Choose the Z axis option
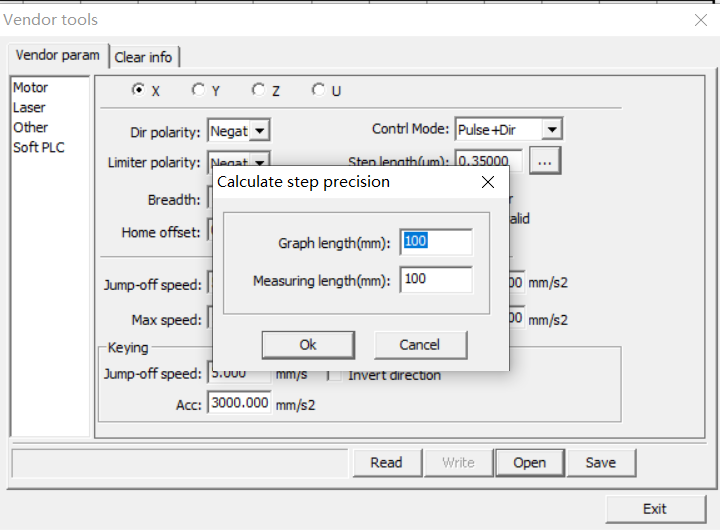Image resolution: width=720 pixels, height=530 pixels. pos(259,90)
